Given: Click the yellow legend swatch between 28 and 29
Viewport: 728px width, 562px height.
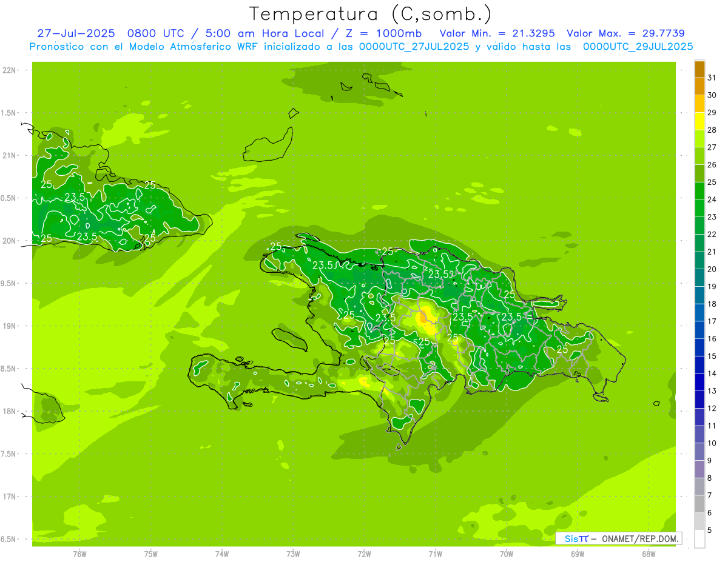Looking at the screenshot, I should pyautogui.click(x=699, y=121).
